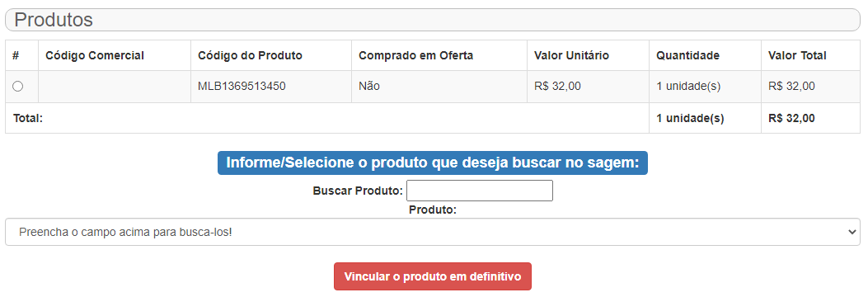Click 'Vincular o produto em definitivo' button

tap(432, 276)
